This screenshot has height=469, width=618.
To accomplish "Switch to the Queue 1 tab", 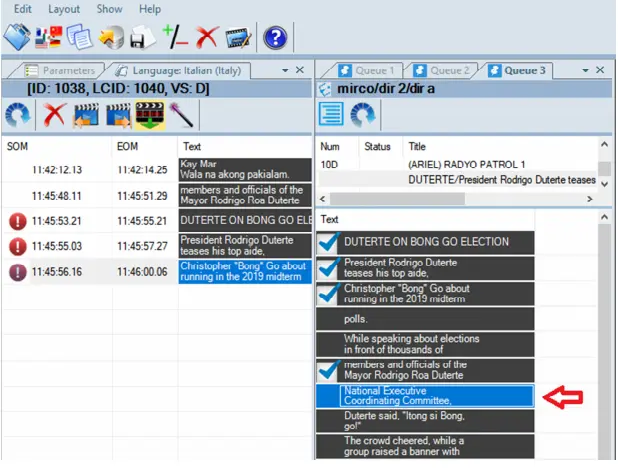I will click(x=369, y=71).
